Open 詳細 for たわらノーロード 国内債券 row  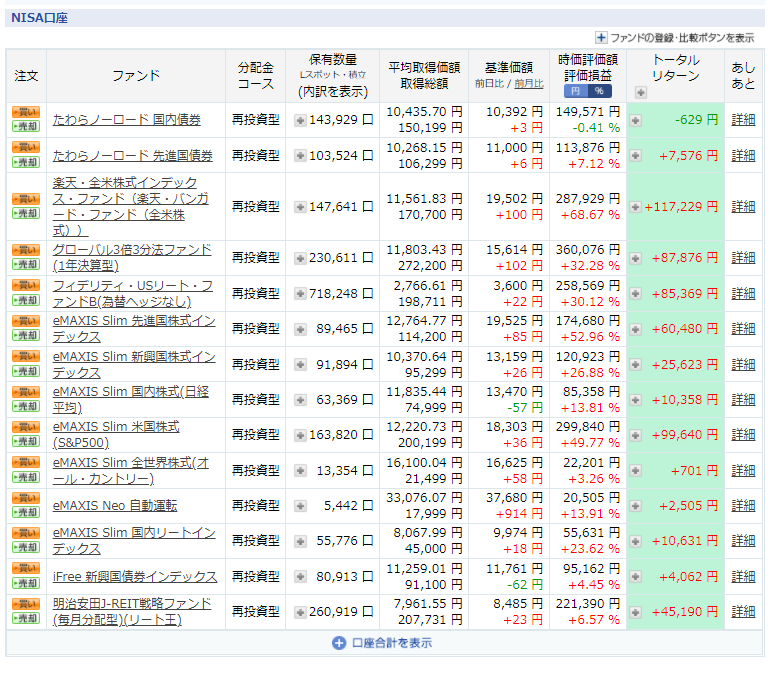point(743,120)
